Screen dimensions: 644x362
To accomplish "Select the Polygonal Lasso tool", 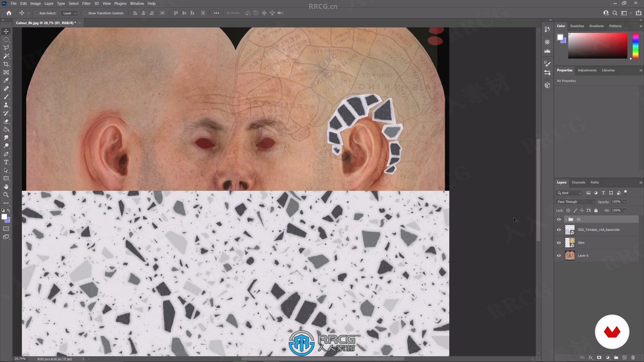I will click(6, 48).
